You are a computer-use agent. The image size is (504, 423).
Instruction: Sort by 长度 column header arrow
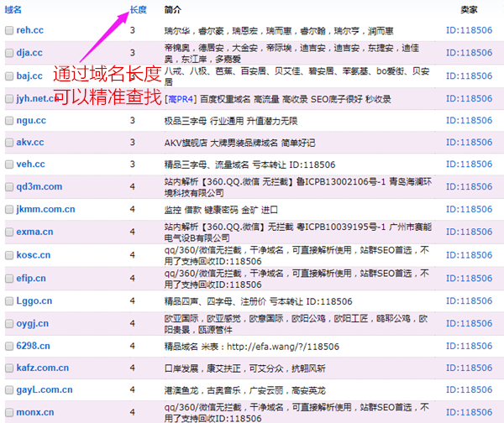[x=139, y=9]
